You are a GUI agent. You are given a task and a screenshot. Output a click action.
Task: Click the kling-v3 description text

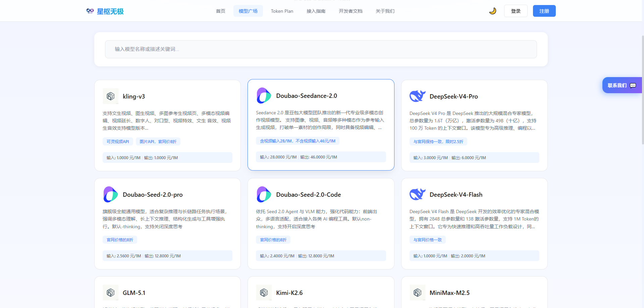[167, 121]
